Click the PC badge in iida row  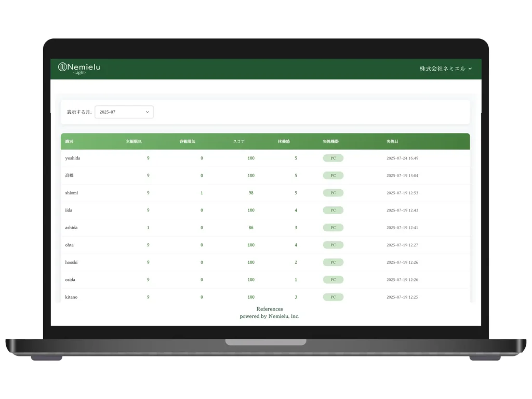tap(333, 210)
